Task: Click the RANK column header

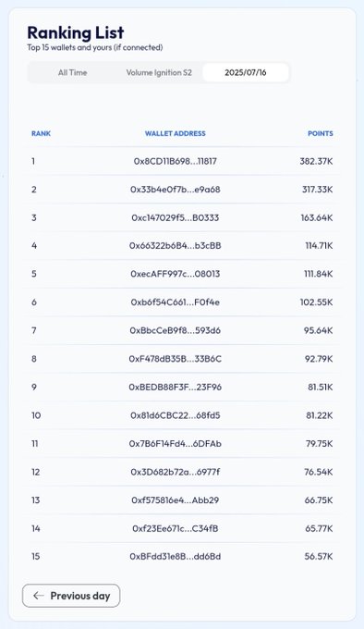Action: tap(42, 133)
